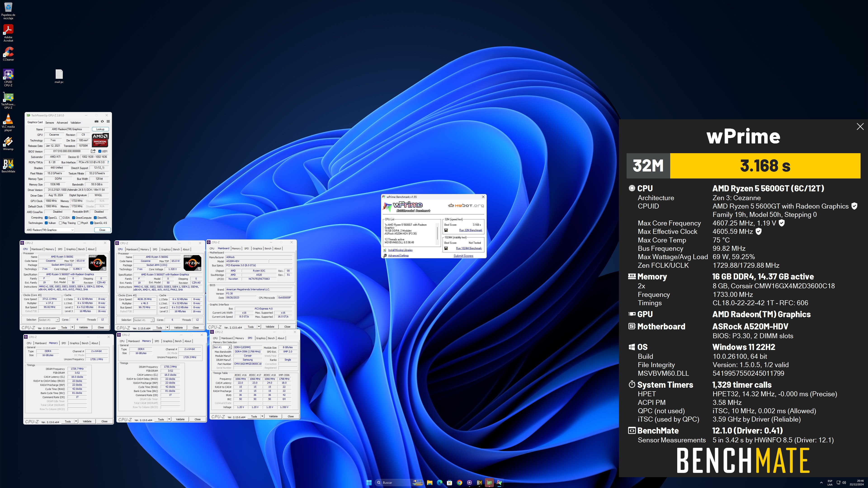The image size is (868, 488).
Task: Click the wPrime taskbar icon
Action: [x=499, y=483]
